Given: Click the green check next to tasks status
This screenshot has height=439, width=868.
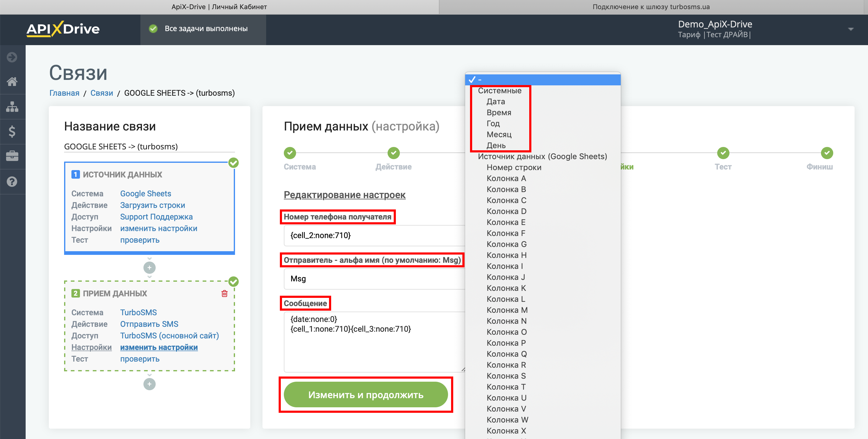Looking at the screenshot, I should click(x=153, y=29).
